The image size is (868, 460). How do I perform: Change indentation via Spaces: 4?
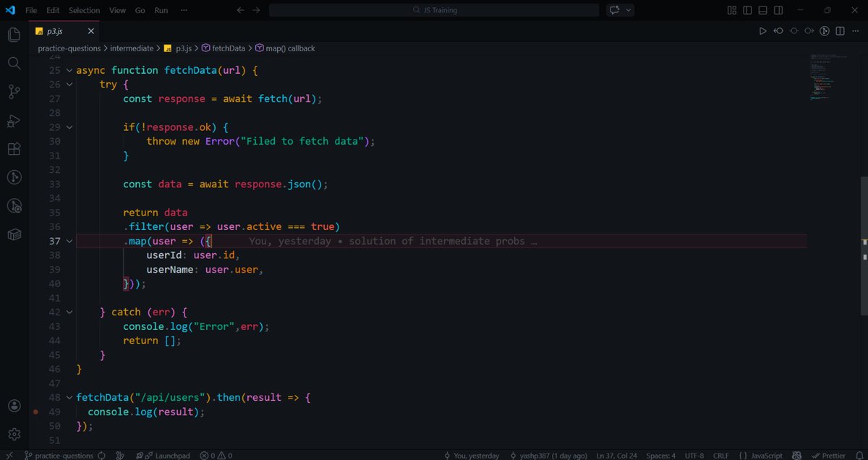coord(661,456)
